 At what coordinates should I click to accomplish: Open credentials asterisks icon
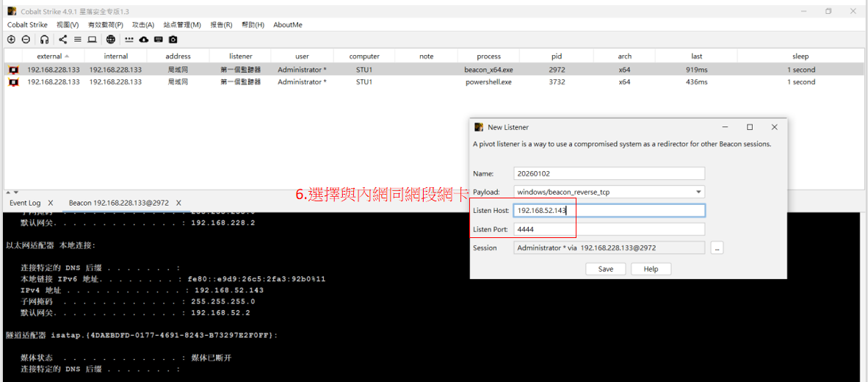[x=129, y=40]
